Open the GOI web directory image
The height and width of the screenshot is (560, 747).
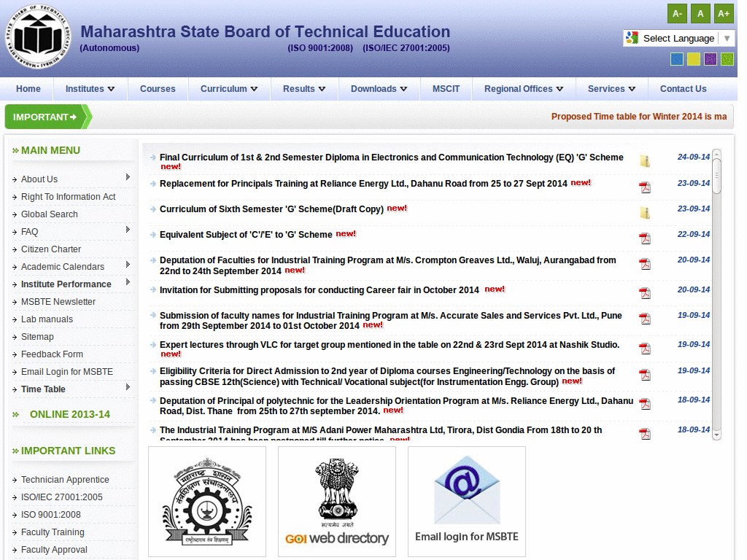coord(337,502)
